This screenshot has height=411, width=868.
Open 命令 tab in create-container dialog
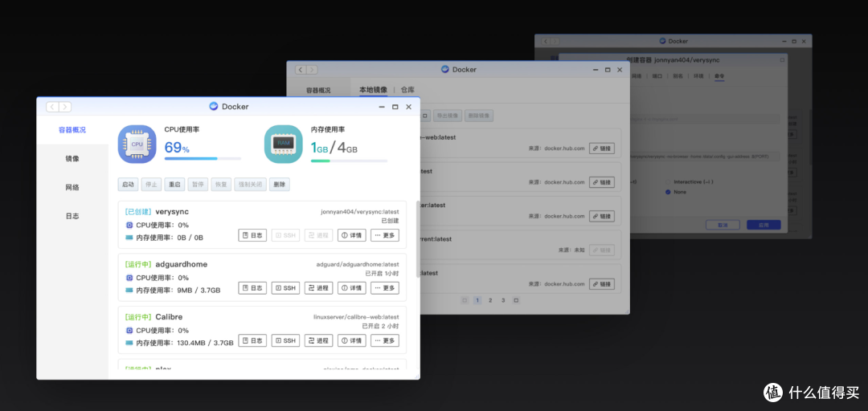(x=719, y=75)
